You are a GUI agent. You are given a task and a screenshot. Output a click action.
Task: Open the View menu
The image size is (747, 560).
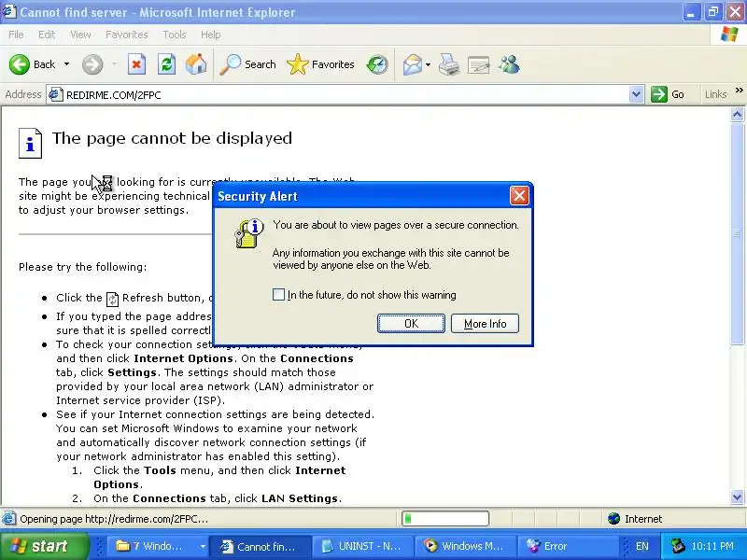coord(80,35)
